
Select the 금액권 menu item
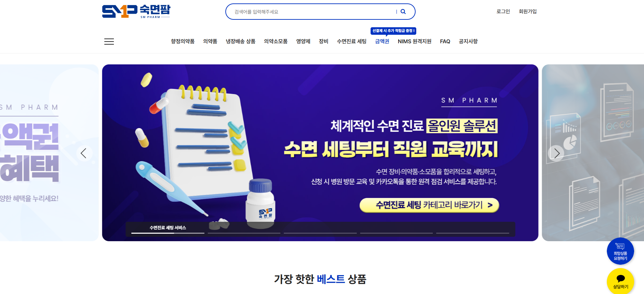coord(382,41)
